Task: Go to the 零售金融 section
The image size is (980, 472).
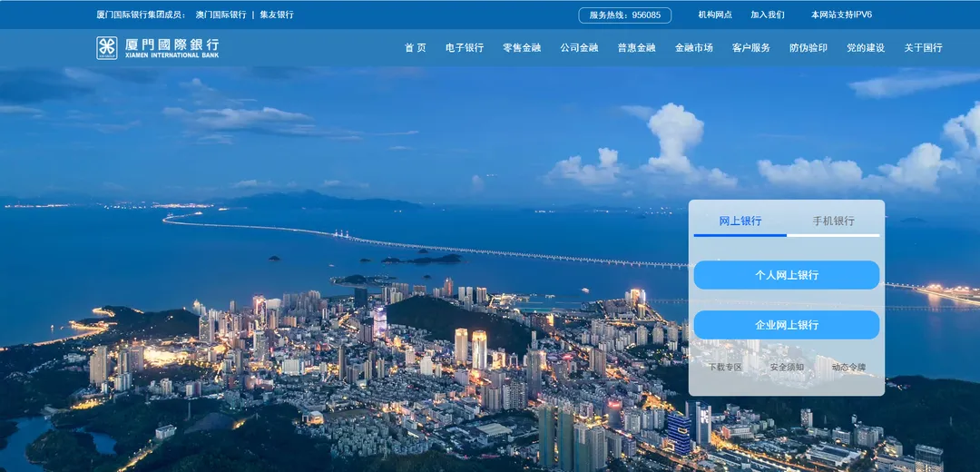Action: 522,47
